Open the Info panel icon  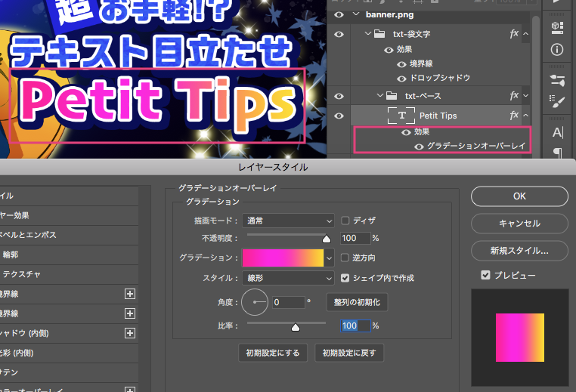557,50
